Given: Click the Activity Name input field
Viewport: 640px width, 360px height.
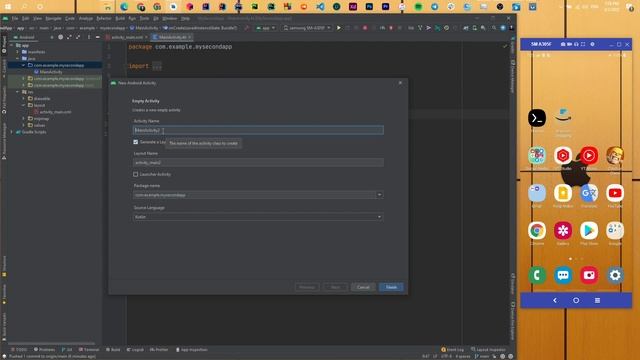Looking at the screenshot, I should (258, 130).
